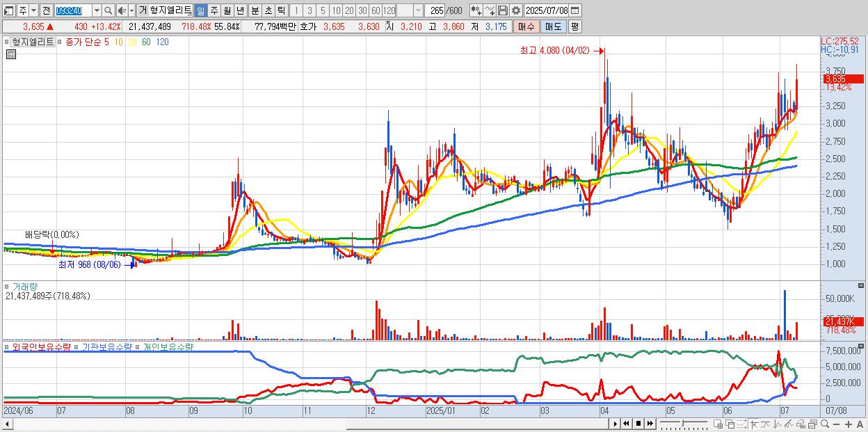Viewport: 868px width, 432px height.
Task: Click the 3D volume bar icon at bottom
Action: [801, 424]
